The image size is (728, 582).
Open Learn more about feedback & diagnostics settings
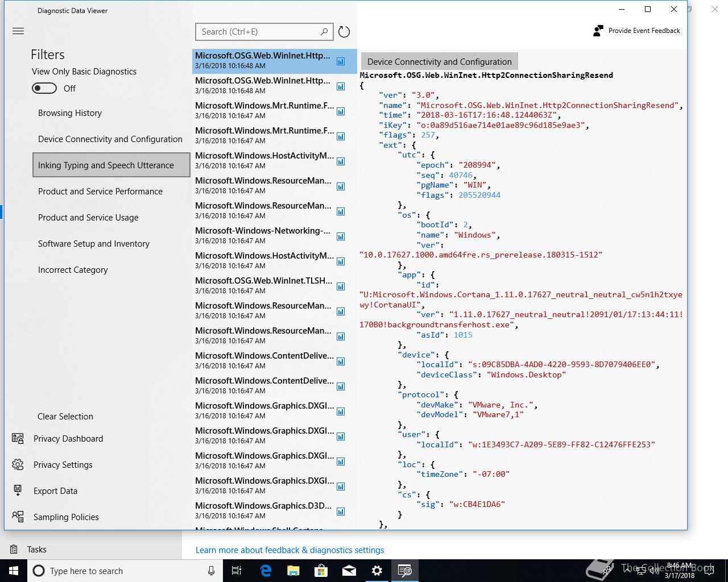(289, 550)
